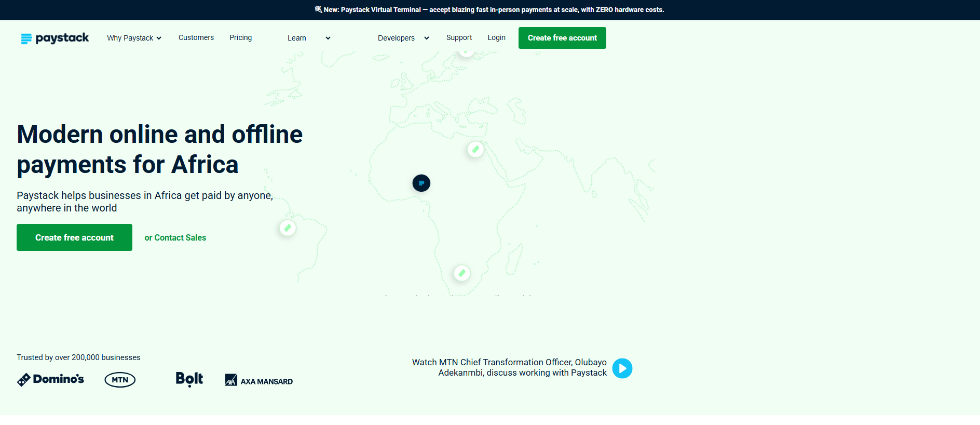Click the MTN logo
This screenshot has height=425, width=980.
pyautogui.click(x=120, y=380)
